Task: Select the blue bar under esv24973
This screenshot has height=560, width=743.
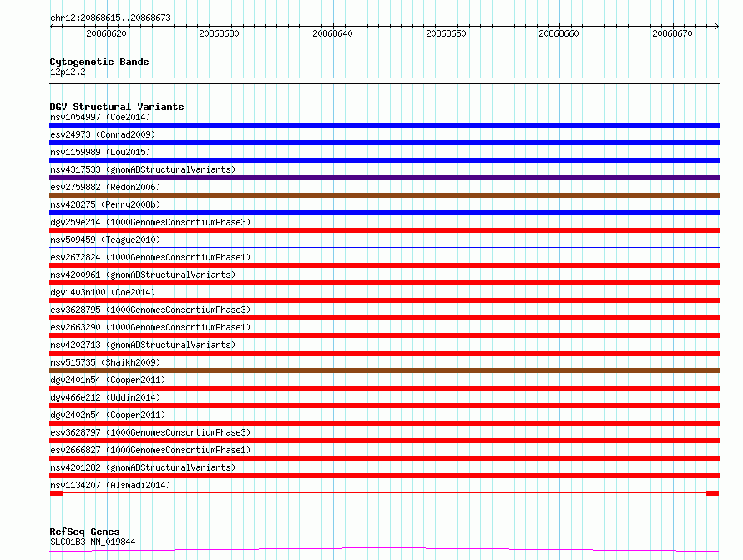Action: [x=384, y=143]
